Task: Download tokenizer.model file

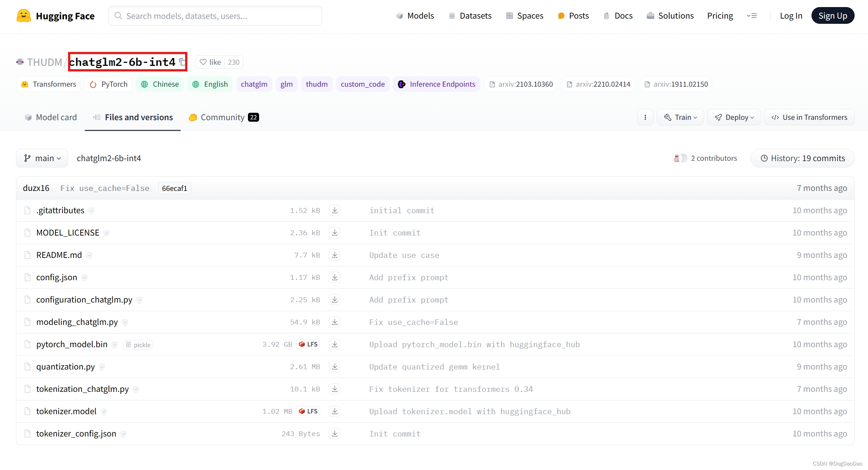Action: [x=335, y=411]
